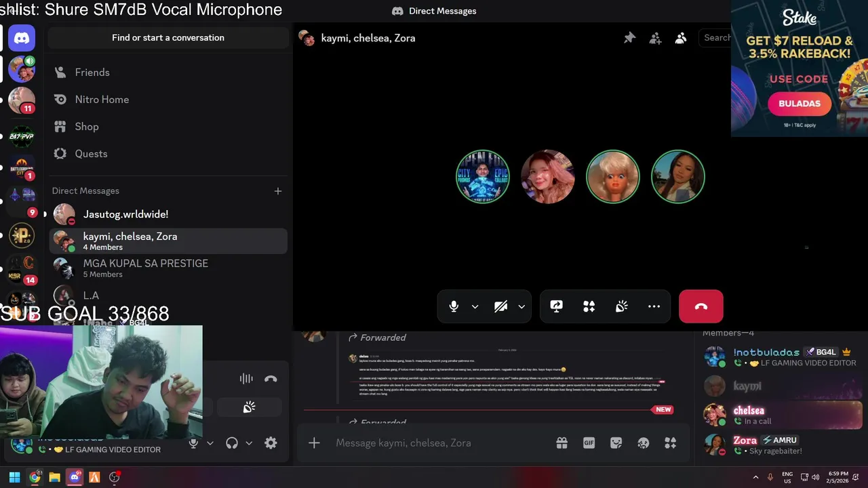Image resolution: width=868 pixels, height=488 pixels.
Task: Expand mic settings arrow in user panel
Action: click(210, 443)
